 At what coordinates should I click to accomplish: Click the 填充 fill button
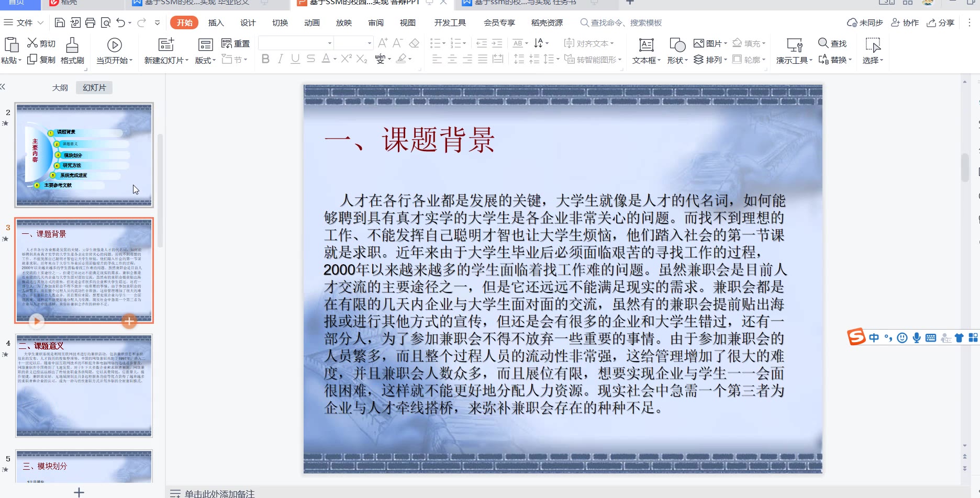coord(749,43)
